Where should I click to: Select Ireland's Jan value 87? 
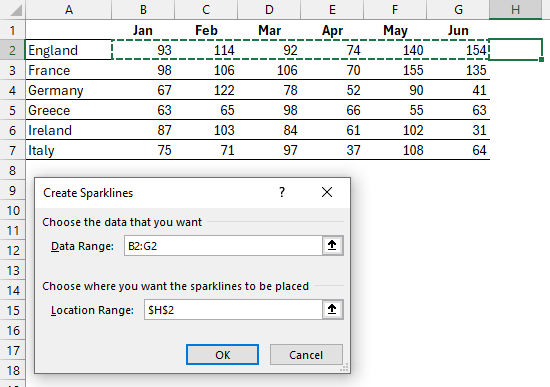coord(143,130)
